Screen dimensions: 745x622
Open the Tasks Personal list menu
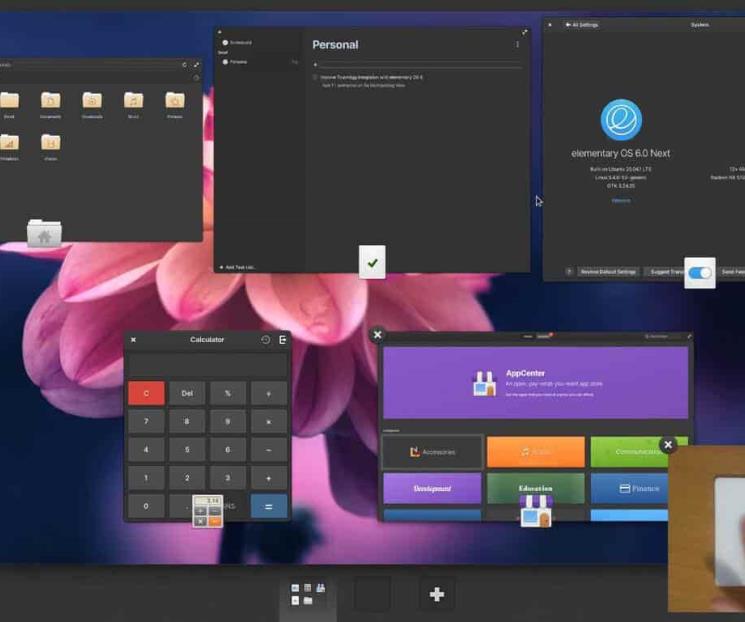pos(517,44)
